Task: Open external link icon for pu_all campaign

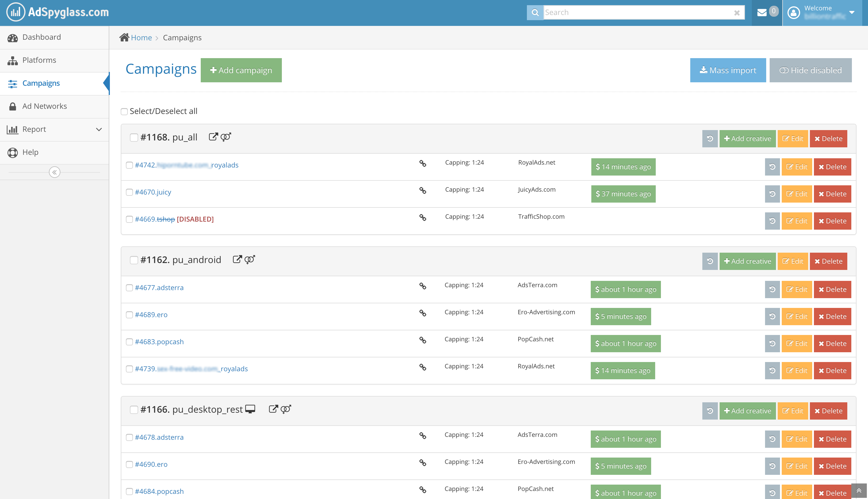Action: click(213, 137)
